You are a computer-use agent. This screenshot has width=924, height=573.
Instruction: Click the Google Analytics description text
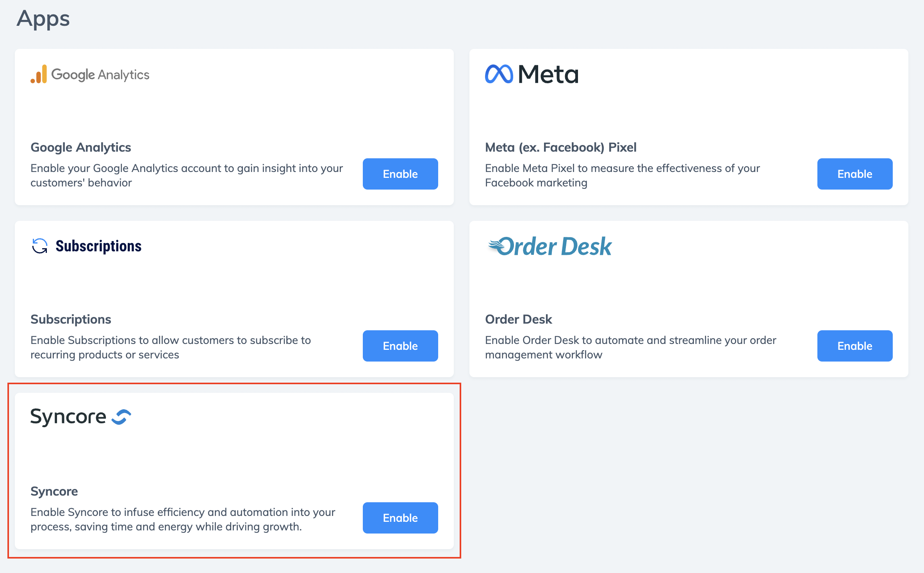point(187,175)
